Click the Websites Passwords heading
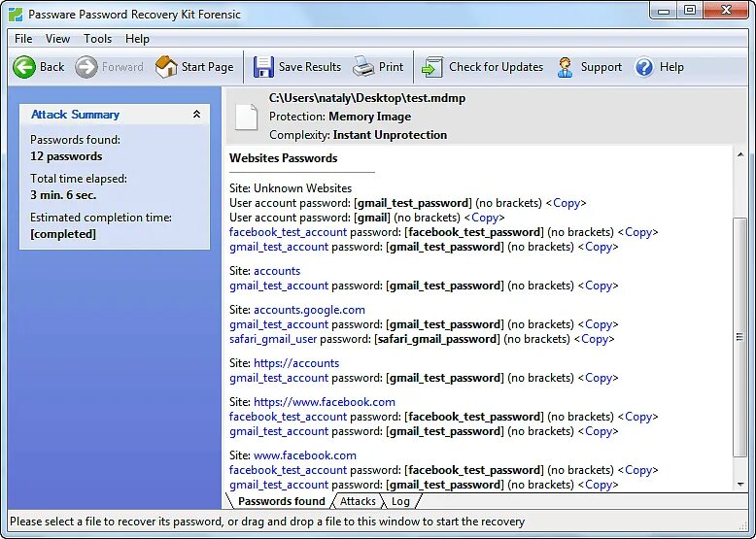 pos(283,158)
